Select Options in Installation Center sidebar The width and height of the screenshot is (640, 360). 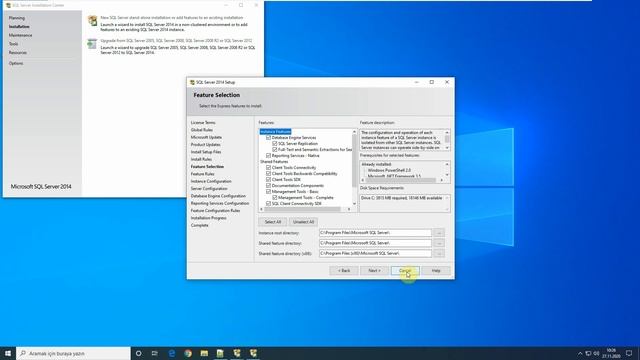(x=16, y=63)
